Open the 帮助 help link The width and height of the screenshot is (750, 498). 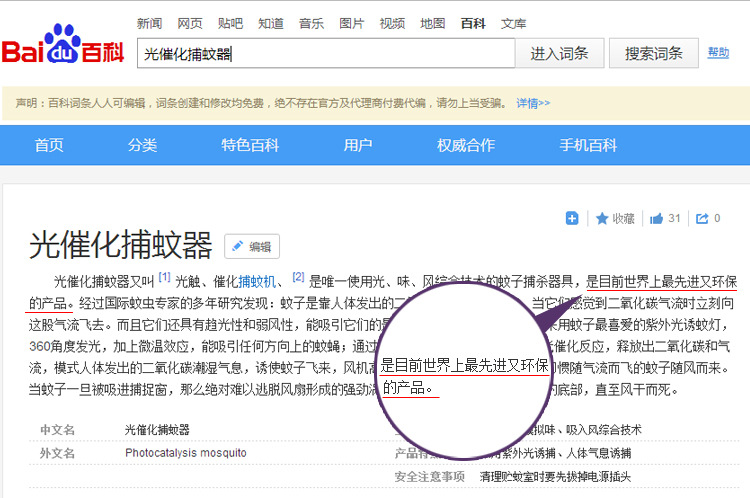tap(718, 52)
